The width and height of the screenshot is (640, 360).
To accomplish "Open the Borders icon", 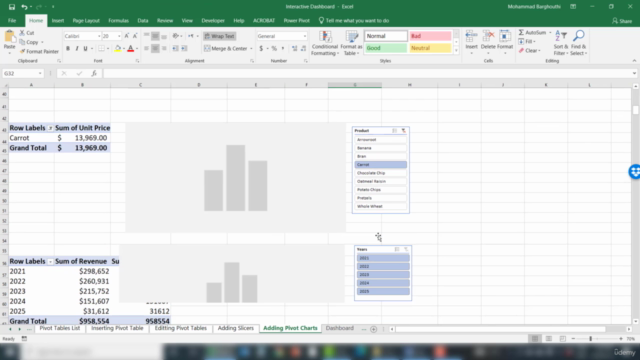I will [101, 49].
